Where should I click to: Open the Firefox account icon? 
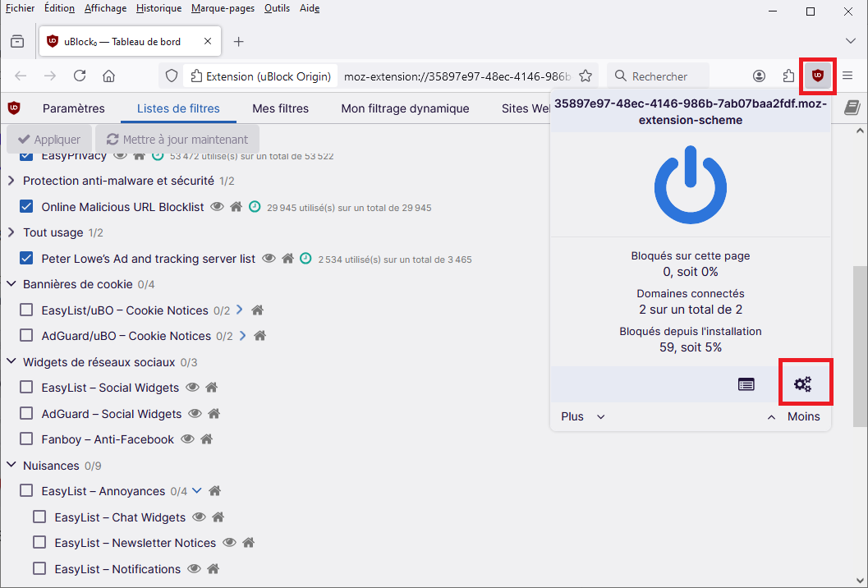coord(759,76)
